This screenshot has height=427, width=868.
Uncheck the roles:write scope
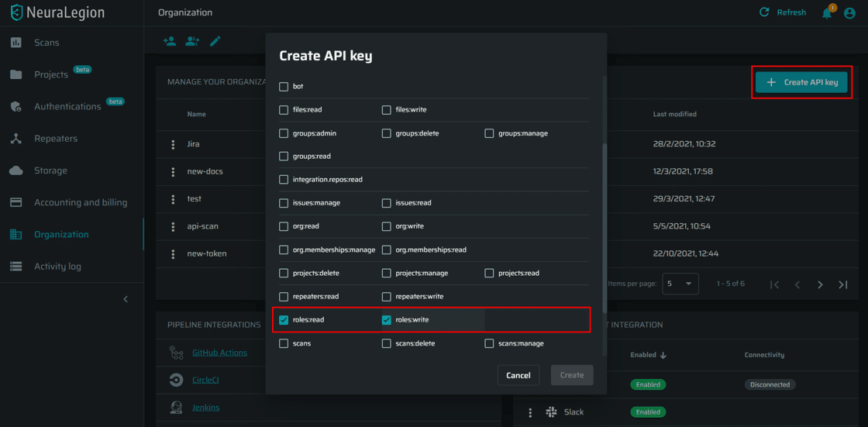click(x=387, y=319)
